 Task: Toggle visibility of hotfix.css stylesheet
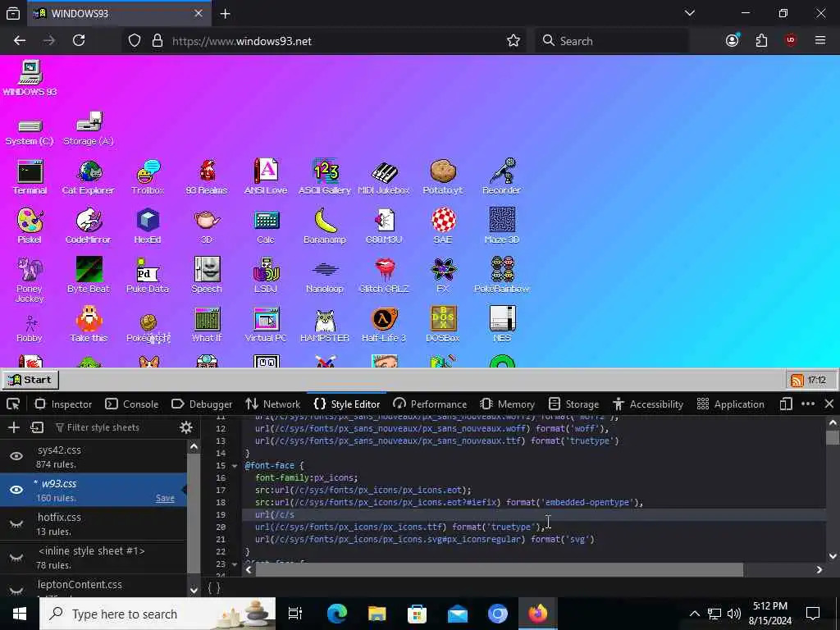16,524
